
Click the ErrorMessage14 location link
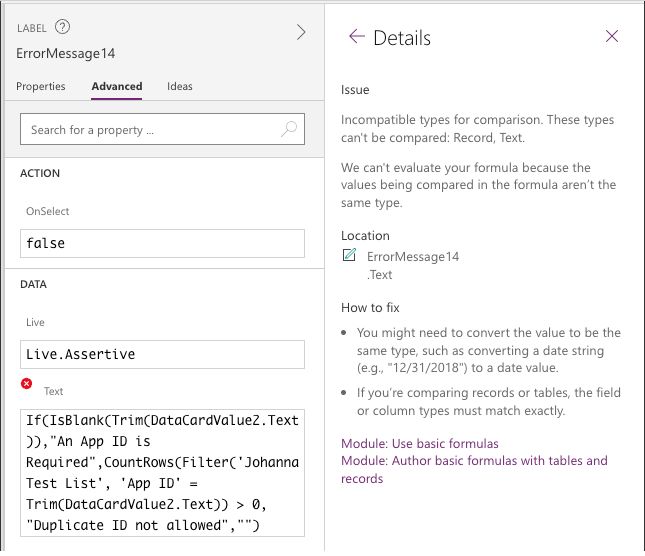point(412,257)
